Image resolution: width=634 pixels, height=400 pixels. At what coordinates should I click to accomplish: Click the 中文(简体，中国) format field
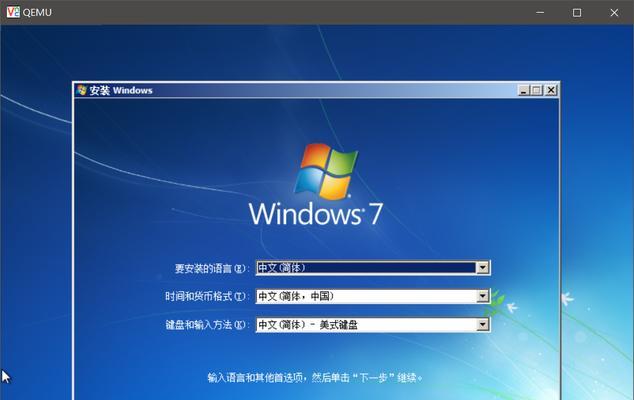click(x=373, y=296)
